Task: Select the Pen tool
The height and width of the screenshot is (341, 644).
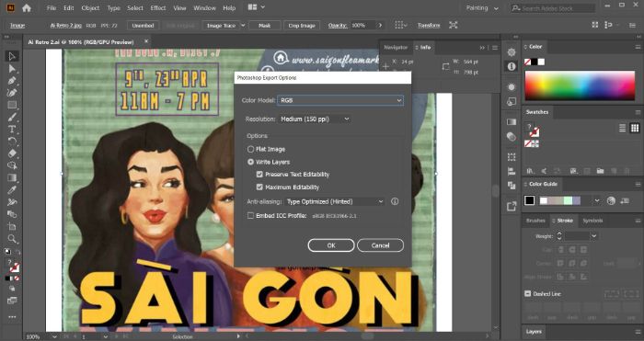Action: (12, 81)
